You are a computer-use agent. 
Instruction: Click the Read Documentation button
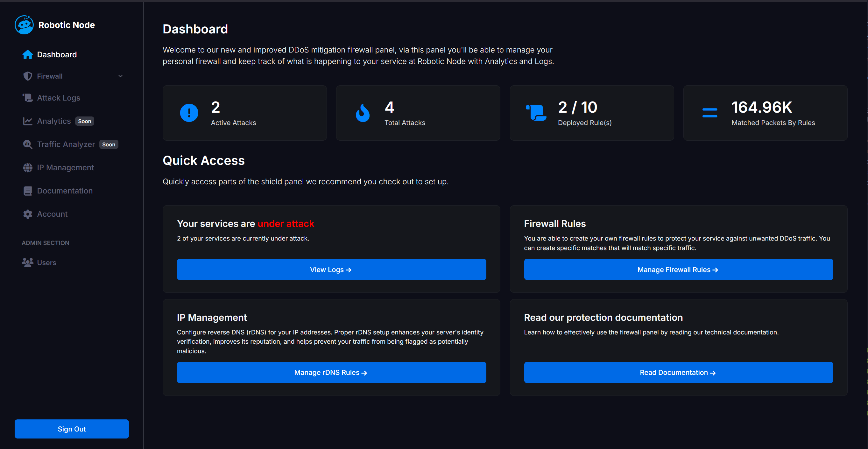pos(678,373)
